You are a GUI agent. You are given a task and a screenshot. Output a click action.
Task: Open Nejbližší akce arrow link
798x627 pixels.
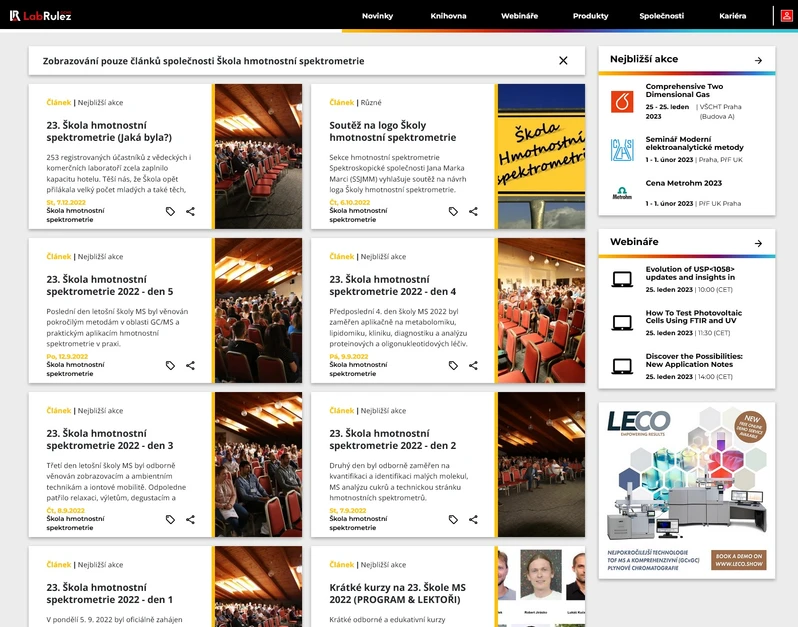point(758,60)
